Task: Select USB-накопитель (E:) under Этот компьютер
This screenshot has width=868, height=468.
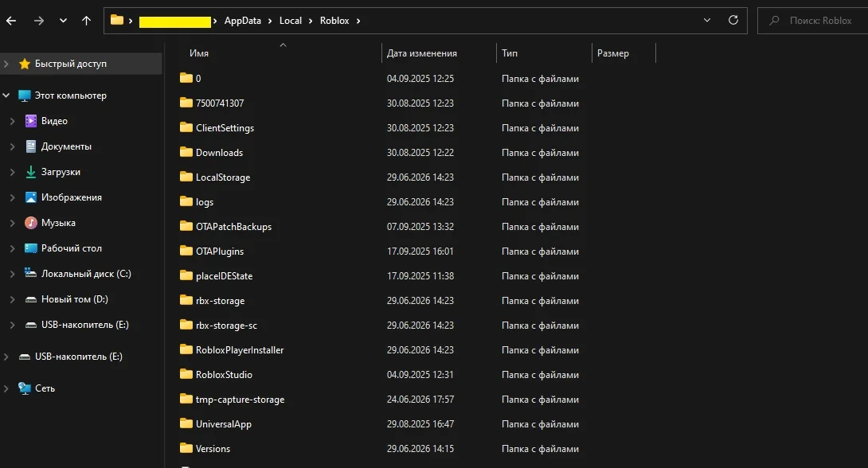Action: click(x=84, y=325)
